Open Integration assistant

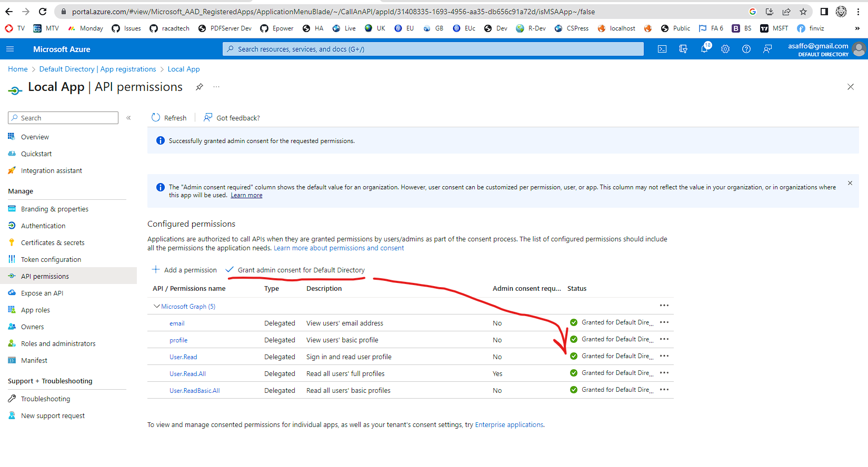(52, 170)
